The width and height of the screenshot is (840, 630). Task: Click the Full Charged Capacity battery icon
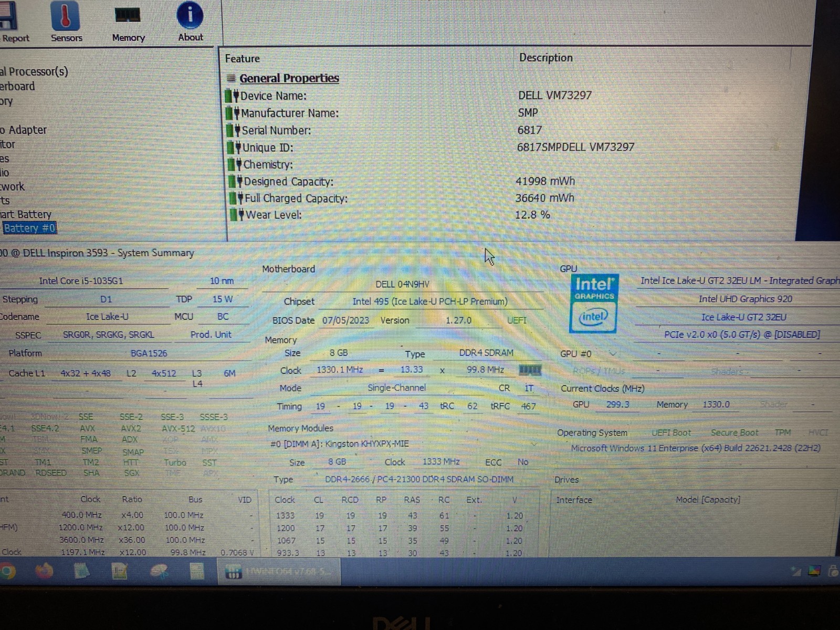tap(237, 198)
